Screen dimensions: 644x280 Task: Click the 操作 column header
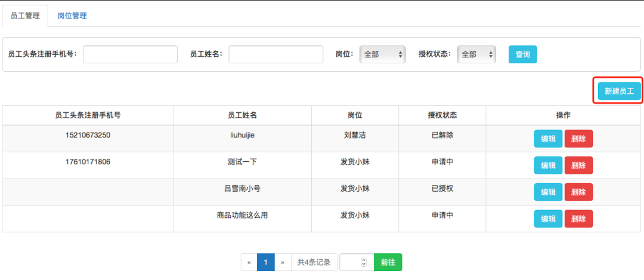click(x=563, y=116)
